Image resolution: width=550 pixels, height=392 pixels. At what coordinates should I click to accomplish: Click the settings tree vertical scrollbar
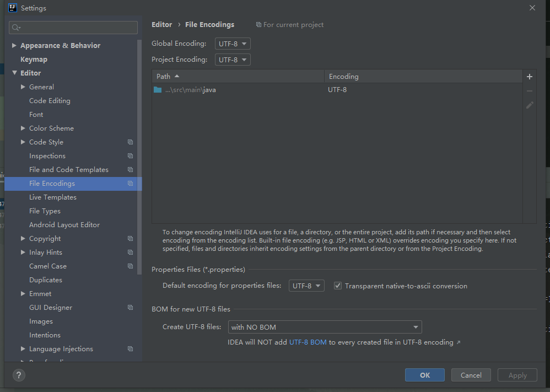click(x=139, y=157)
